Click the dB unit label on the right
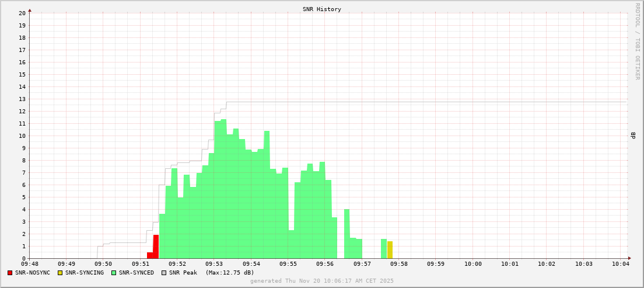This screenshot has width=644, height=288. [x=633, y=136]
